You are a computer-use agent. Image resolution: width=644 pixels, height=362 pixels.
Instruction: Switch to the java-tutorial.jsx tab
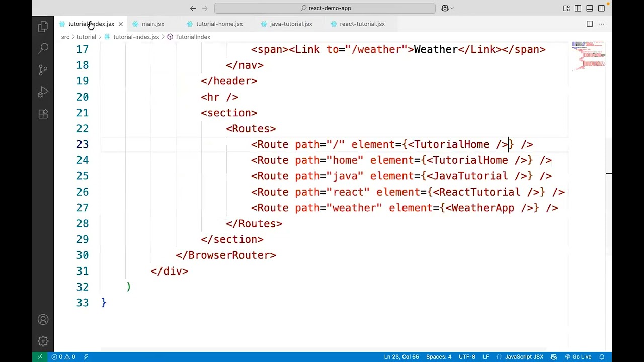coord(291,24)
